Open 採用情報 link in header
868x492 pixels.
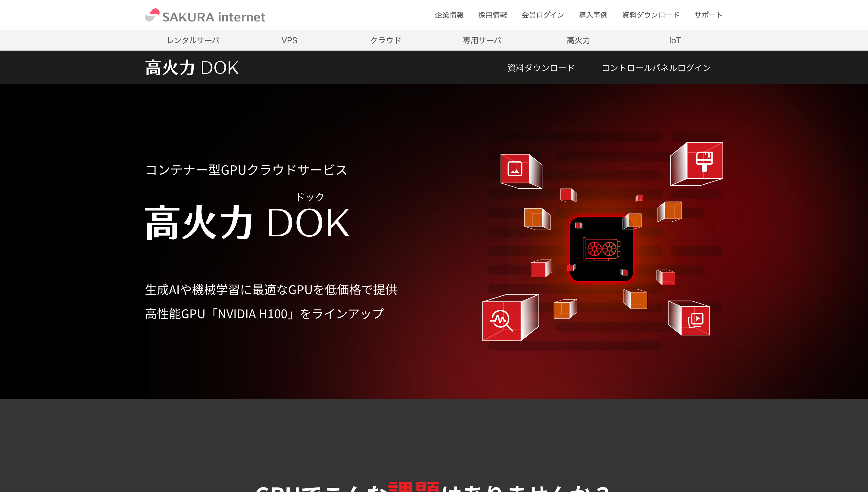pos(492,15)
